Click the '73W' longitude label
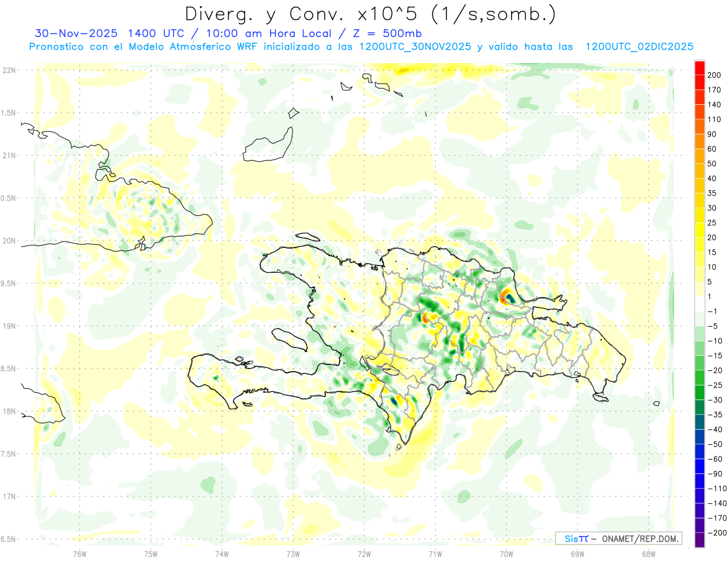 tap(293, 554)
